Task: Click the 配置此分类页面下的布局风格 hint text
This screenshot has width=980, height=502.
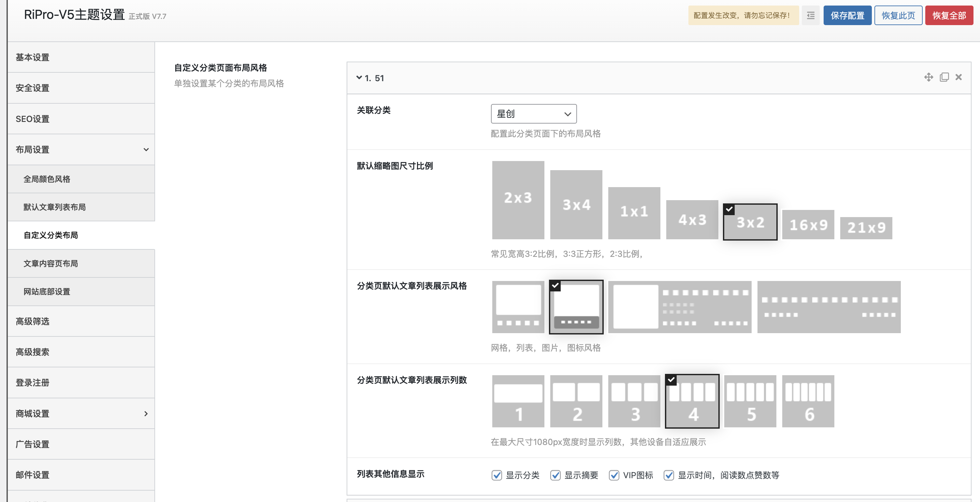Action: (545, 134)
